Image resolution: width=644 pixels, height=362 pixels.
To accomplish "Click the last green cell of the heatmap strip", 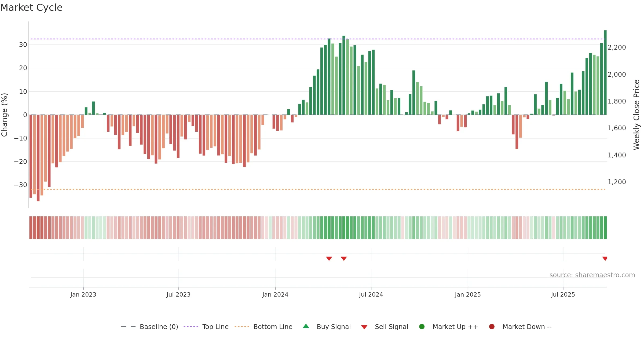I will coord(605,227).
